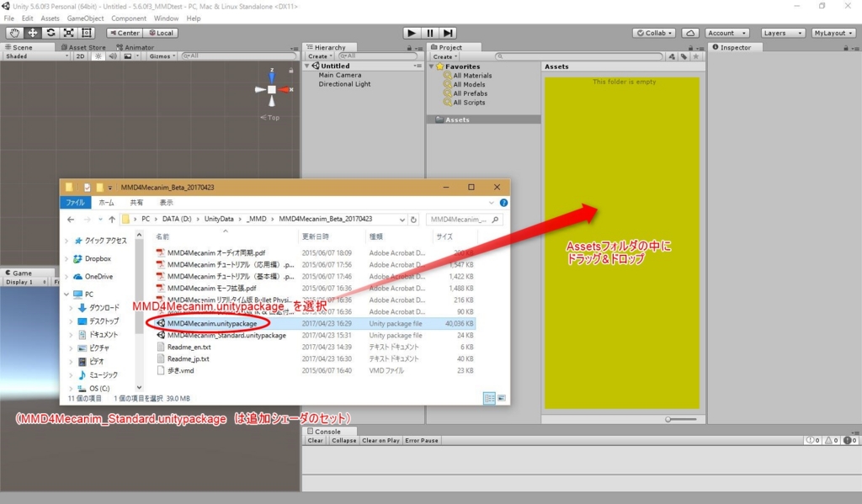Select the Rotate tool in Unity toolbar
Viewport: 862px width, 504px height.
pos(51,33)
